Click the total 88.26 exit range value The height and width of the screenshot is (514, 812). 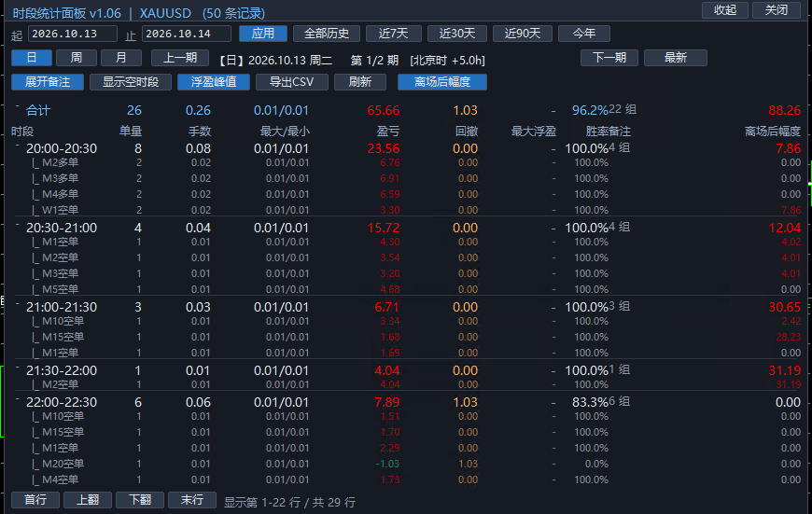coord(785,110)
